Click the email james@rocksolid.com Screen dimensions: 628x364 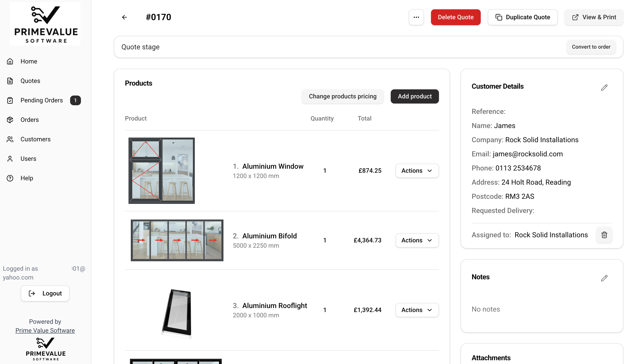pyautogui.click(x=528, y=154)
